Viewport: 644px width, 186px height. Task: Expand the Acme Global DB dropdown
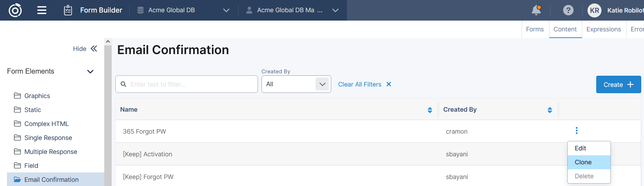pyautogui.click(x=226, y=10)
